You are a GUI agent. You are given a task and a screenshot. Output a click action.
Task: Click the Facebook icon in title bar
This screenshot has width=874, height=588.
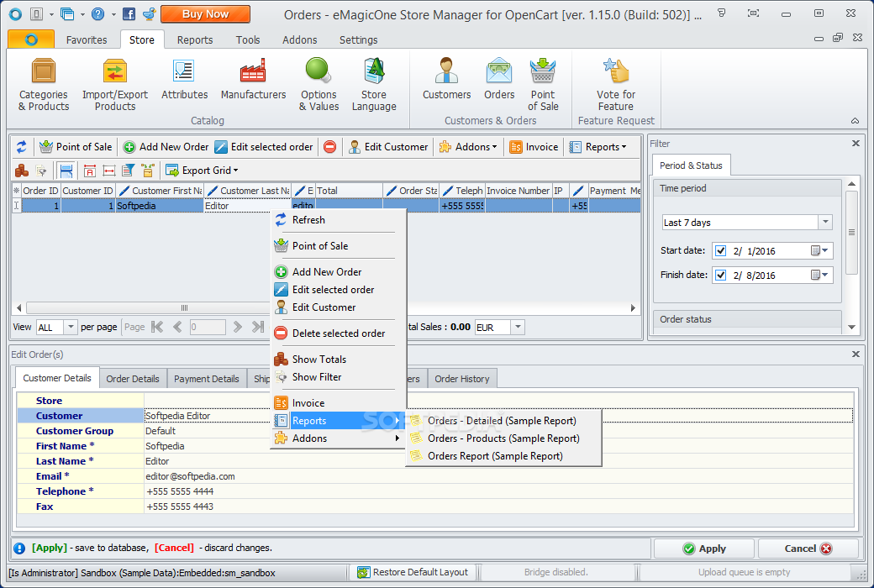(x=129, y=14)
